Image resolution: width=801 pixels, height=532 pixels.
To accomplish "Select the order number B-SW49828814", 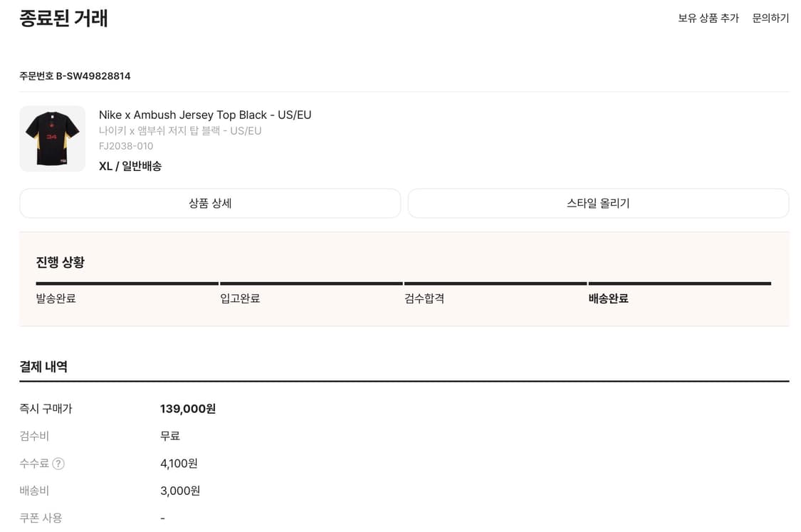I will pos(75,75).
